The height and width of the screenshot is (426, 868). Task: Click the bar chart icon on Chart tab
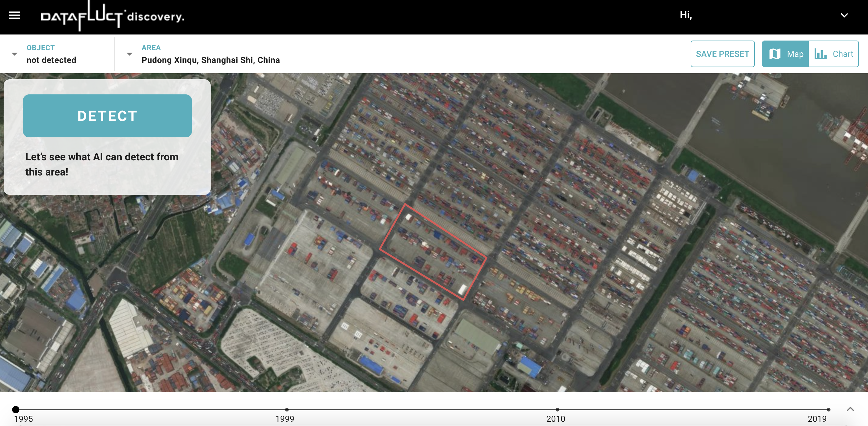820,54
